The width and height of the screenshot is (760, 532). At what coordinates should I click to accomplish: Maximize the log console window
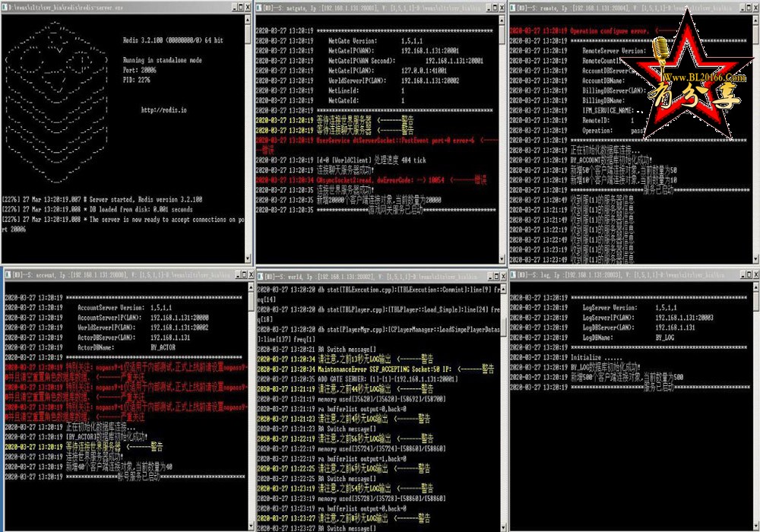pyautogui.click(x=749, y=274)
